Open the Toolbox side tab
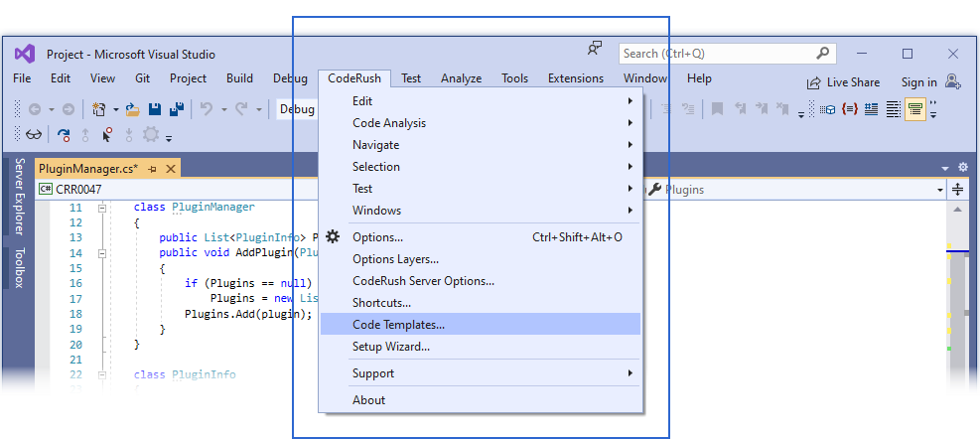Viewport: 980px width, 439px height. [x=20, y=267]
